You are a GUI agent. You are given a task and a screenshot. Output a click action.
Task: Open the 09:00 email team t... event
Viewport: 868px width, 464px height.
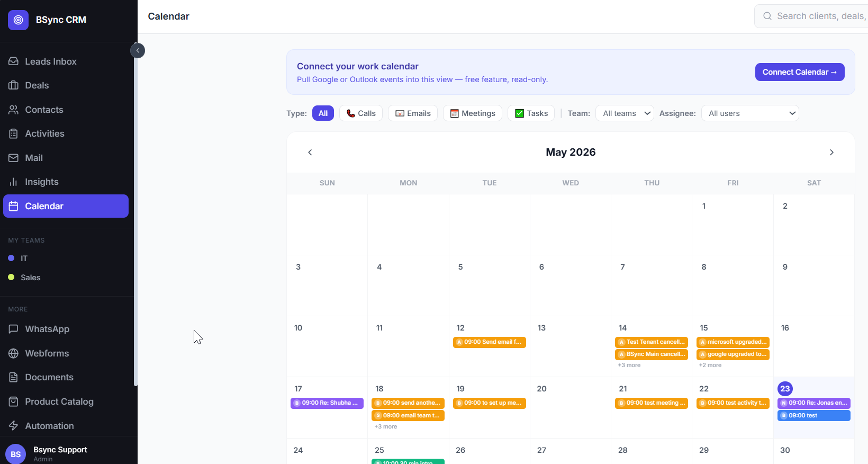pos(408,416)
